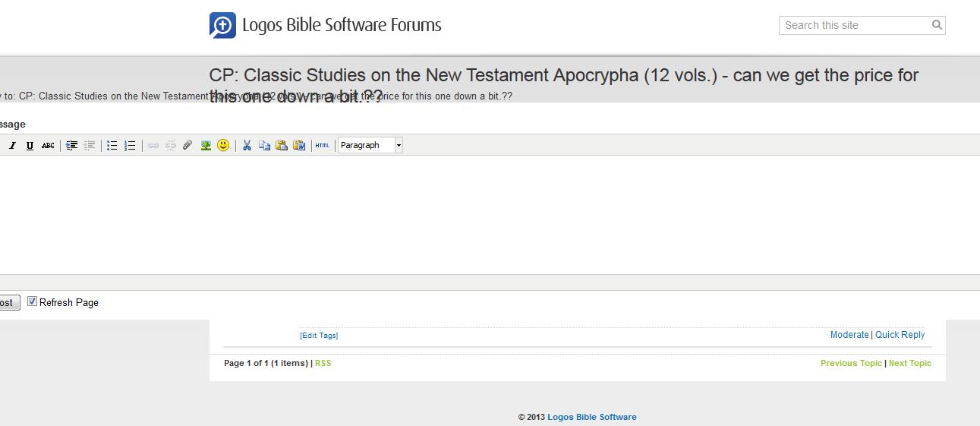
Task: Click the Logos Bible Software Forums title
Action: click(342, 25)
